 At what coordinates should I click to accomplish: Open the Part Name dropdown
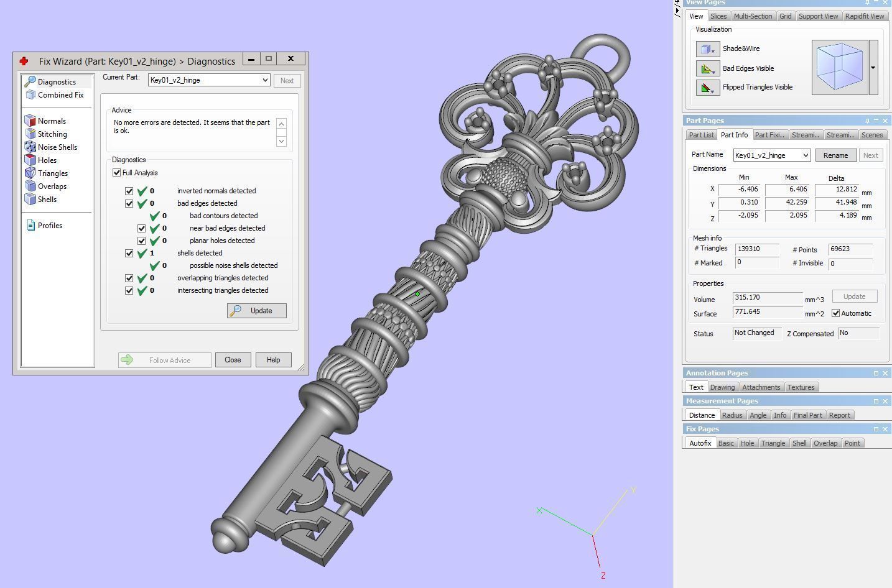point(805,155)
